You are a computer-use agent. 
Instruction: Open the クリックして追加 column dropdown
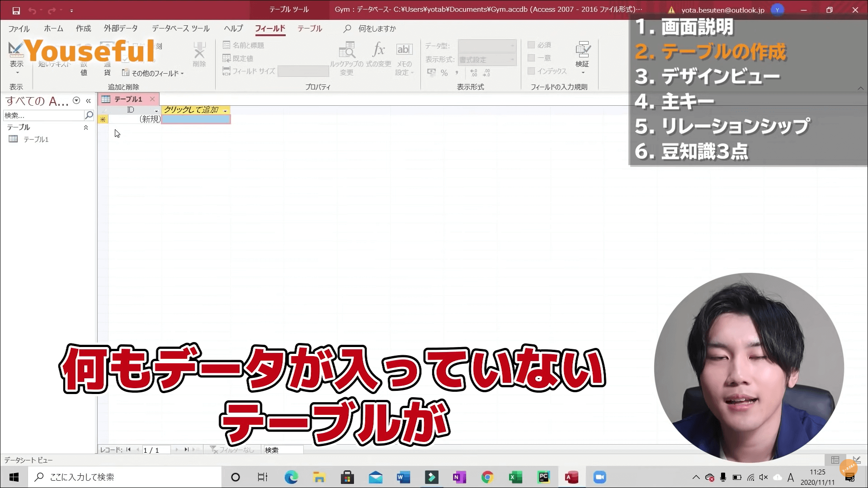(x=225, y=110)
